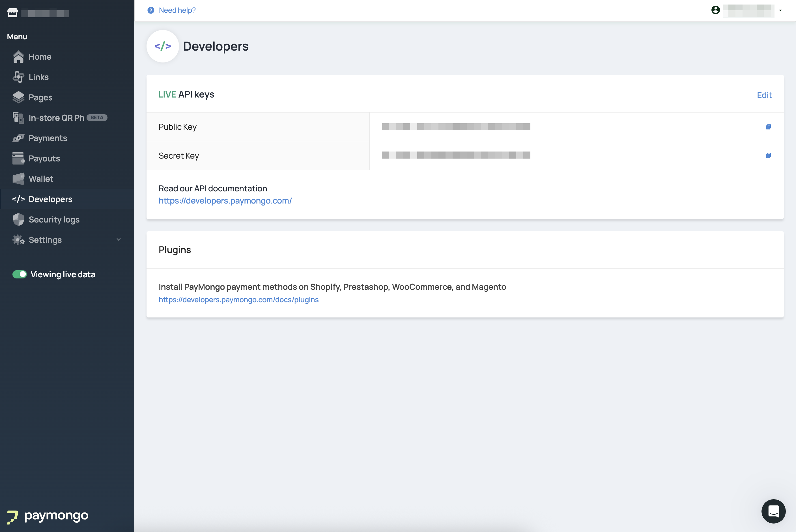Click the Home house icon in sidebar
Screen dimensions: 796x532
coord(18,57)
